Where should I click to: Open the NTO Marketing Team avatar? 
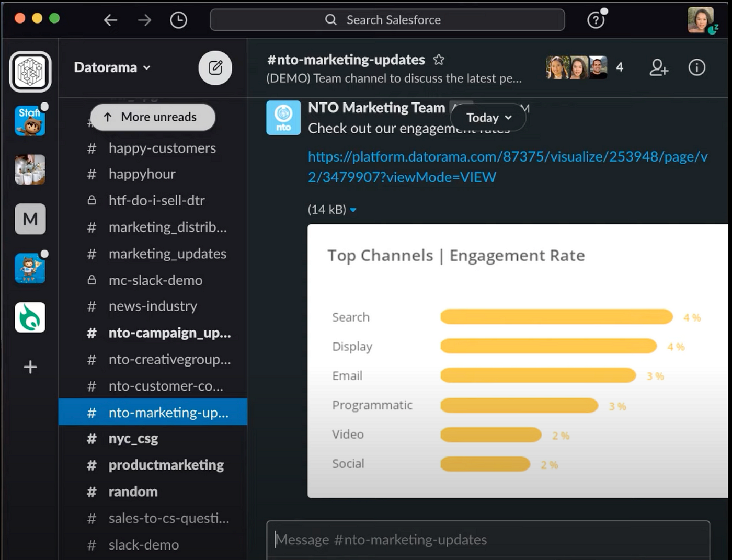(x=283, y=118)
